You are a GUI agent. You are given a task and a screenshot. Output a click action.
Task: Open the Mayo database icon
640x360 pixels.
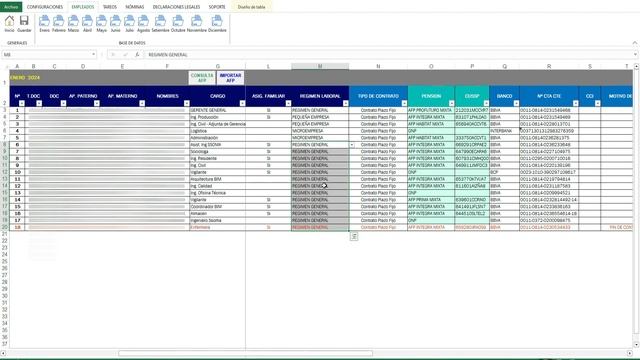coord(101,24)
